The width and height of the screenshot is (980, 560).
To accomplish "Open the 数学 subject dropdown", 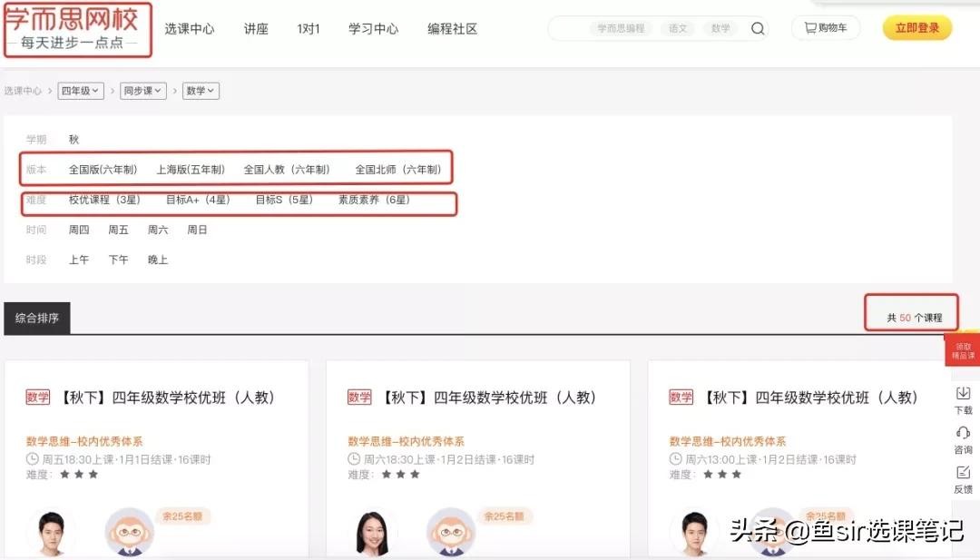I will point(201,91).
